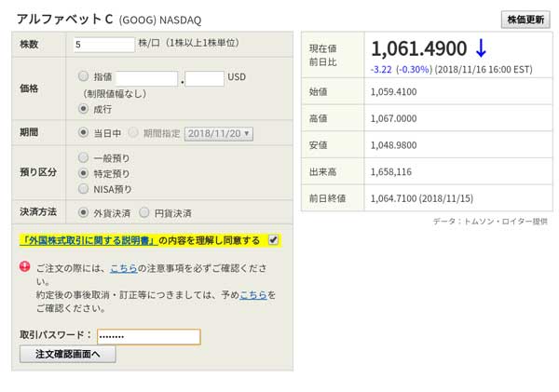Click the 株数 quantity input field
This screenshot has width=559, height=392.
pos(105,44)
